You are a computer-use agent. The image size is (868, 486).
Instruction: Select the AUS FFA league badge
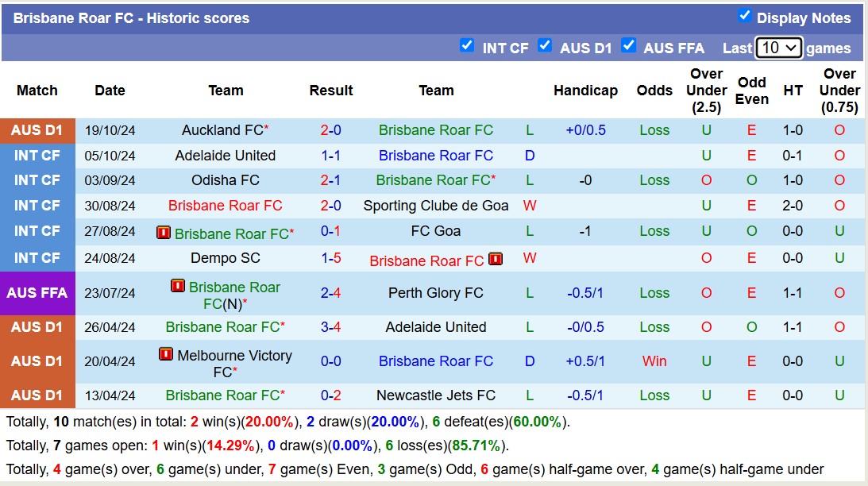[x=37, y=293]
